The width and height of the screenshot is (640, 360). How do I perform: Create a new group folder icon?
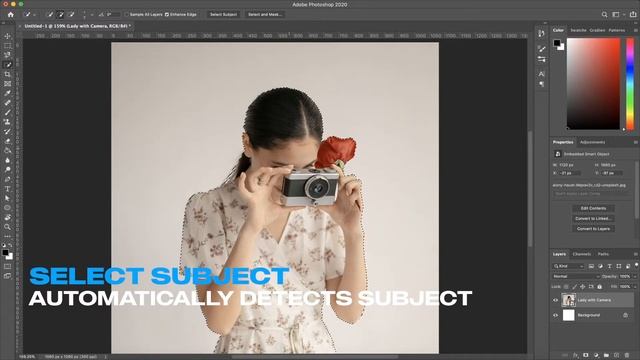pos(606,356)
